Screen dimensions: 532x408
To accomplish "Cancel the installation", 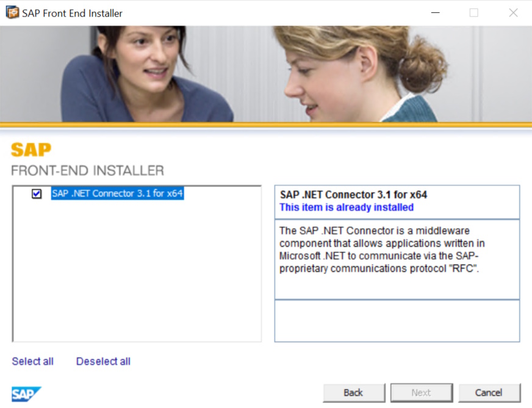I will [x=489, y=393].
